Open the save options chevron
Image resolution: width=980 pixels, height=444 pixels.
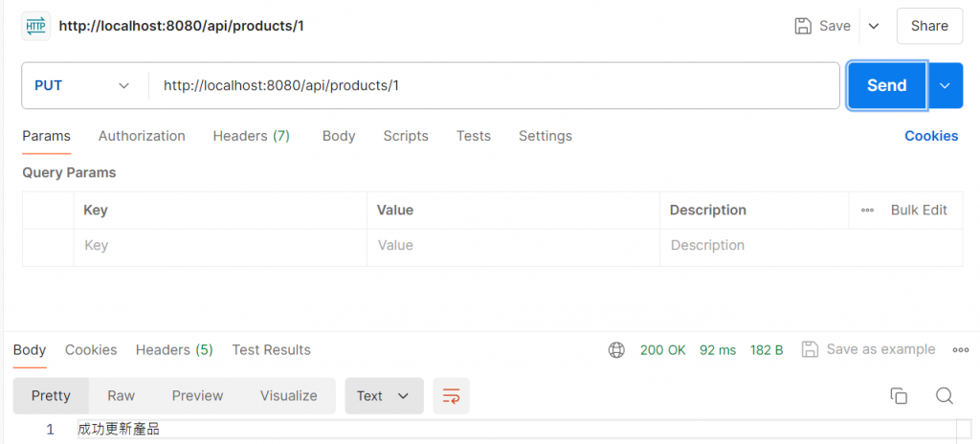(874, 26)
